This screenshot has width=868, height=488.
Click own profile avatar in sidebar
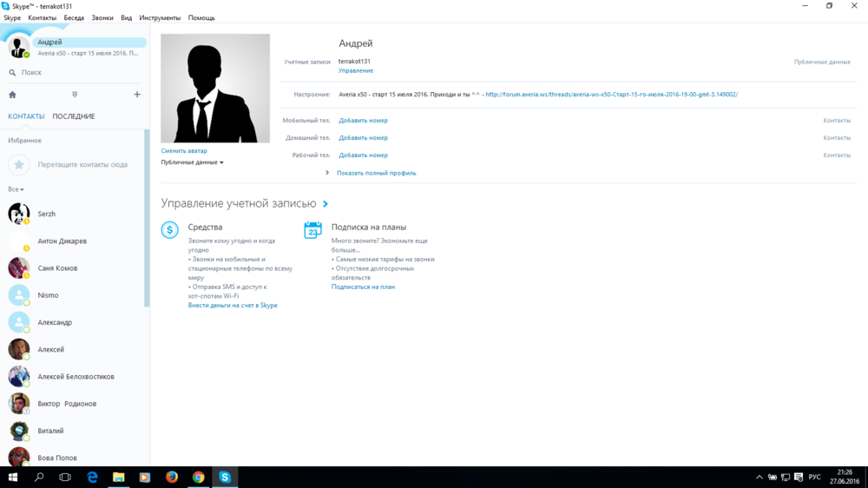[x=18, y=48]
